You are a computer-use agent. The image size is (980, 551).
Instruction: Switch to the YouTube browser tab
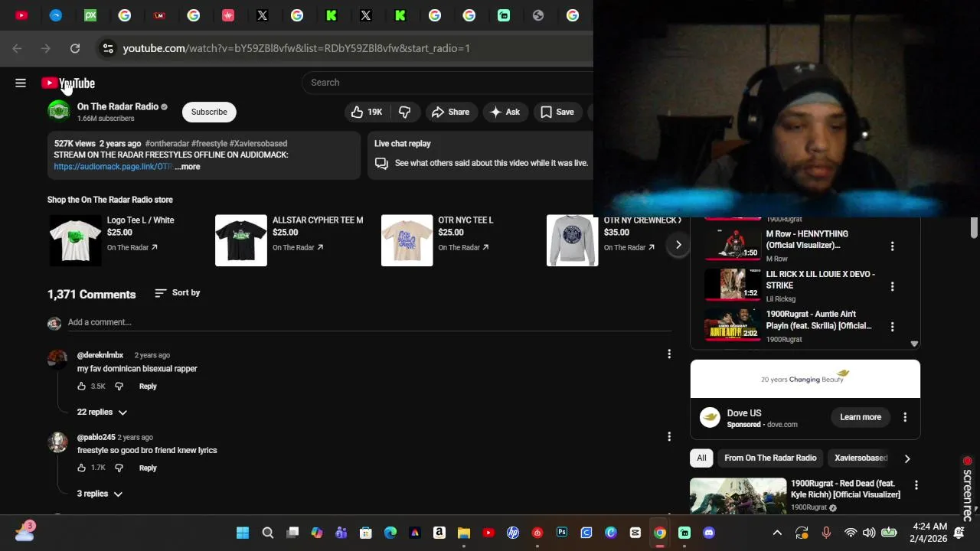tap(21, 15)
